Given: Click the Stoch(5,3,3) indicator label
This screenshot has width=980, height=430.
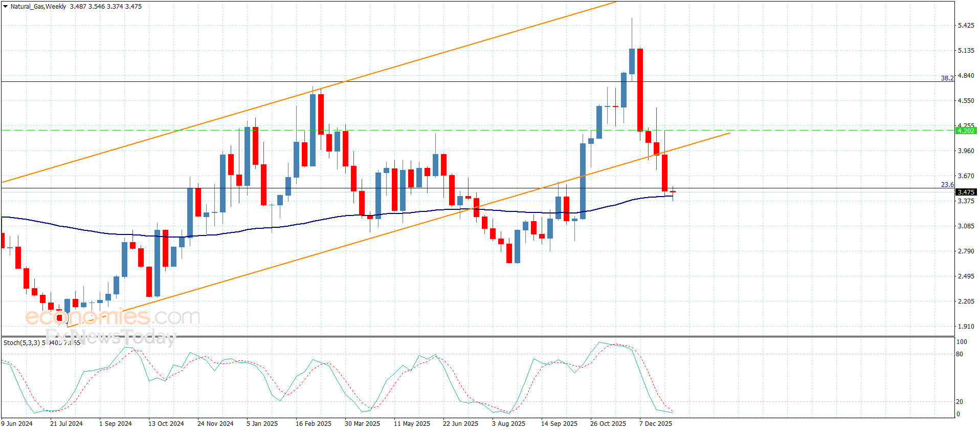Looking at the screenshot, I should click(21, 342).
